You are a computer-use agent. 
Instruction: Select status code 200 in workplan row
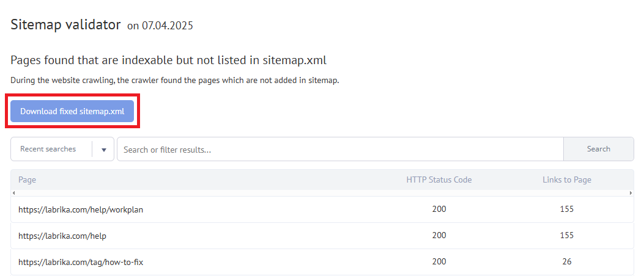point(439,209)
